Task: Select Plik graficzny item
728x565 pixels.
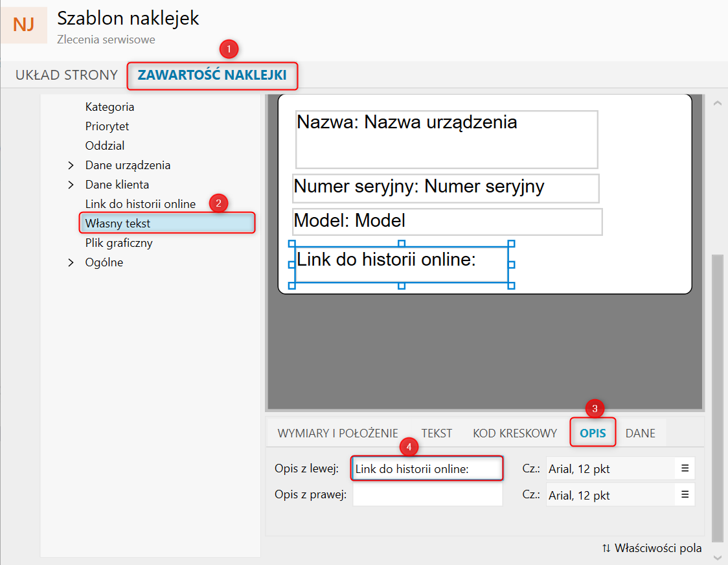Action: pyautogui.click(x=119, y=243)
